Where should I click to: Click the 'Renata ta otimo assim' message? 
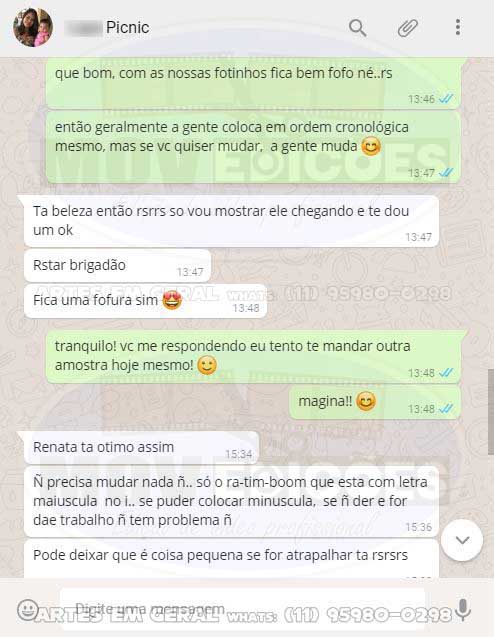(x=142, y=447)
